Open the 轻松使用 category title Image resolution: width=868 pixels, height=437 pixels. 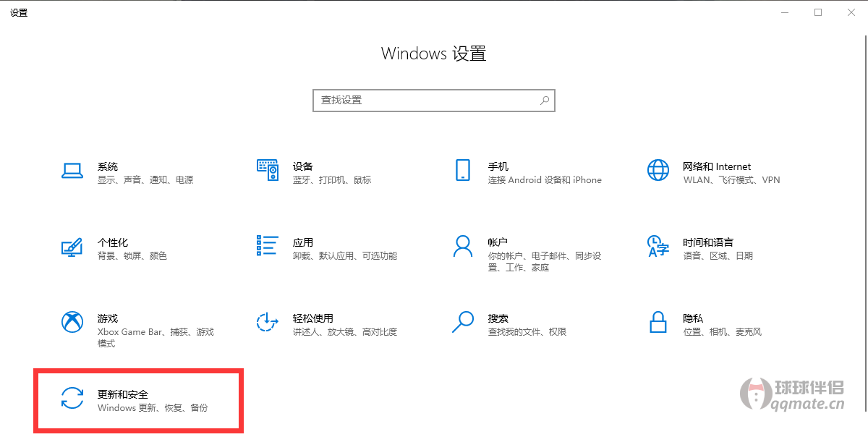click(x=312, y=318)
